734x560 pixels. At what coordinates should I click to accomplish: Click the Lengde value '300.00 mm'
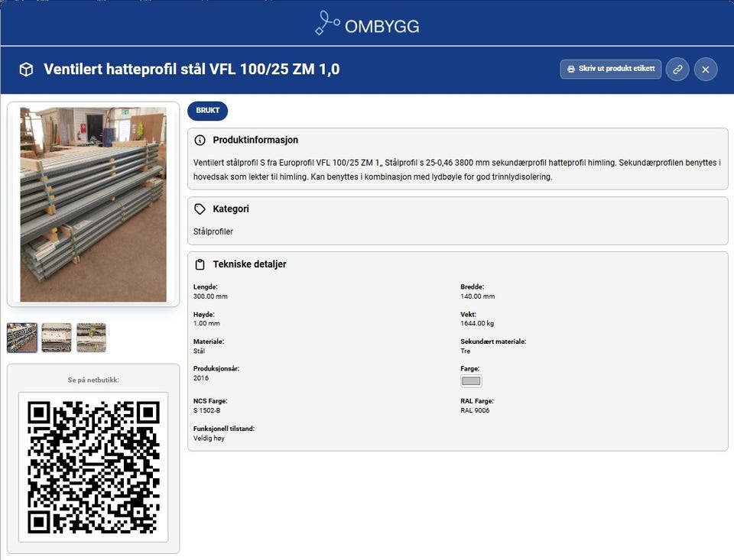pyautogui.click(x=210, y=296)
